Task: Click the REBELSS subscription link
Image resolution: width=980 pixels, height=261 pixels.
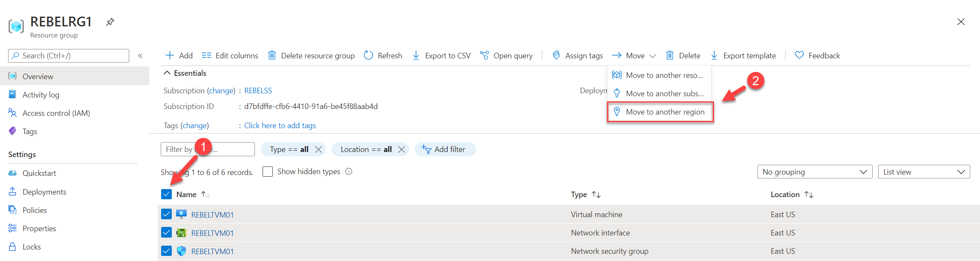Action: pyautogui.click(x=258, y=91)
